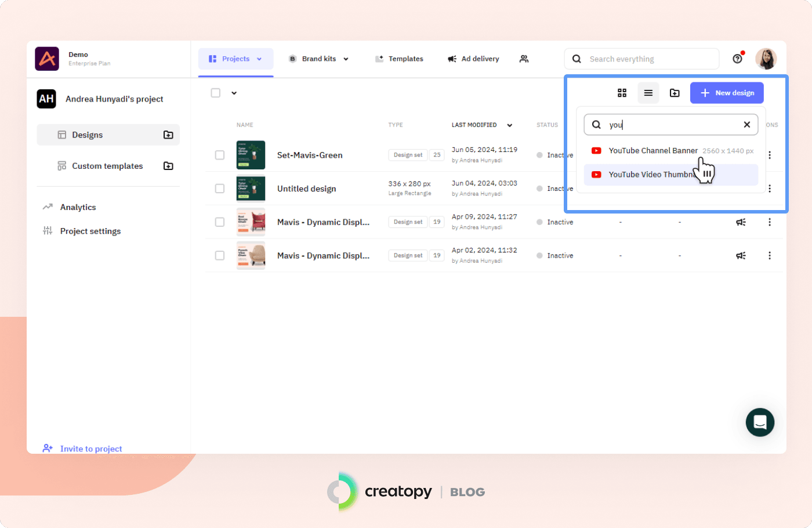812x528 pixels.
Task: Click the New design button
Action: 727,93
